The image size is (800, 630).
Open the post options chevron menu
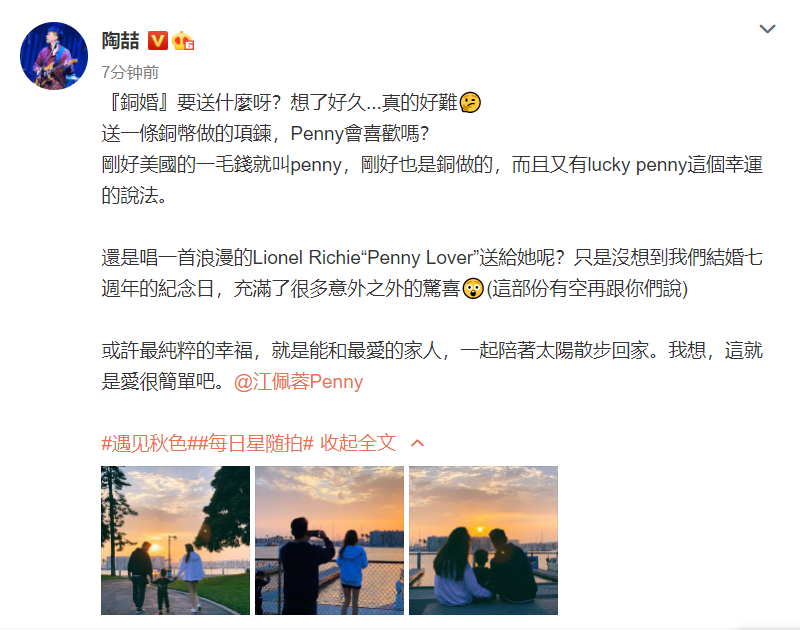[767, 29]
